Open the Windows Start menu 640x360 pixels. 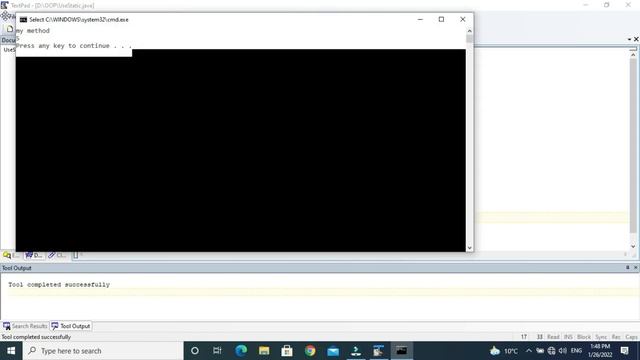click(x=11, y=351)
